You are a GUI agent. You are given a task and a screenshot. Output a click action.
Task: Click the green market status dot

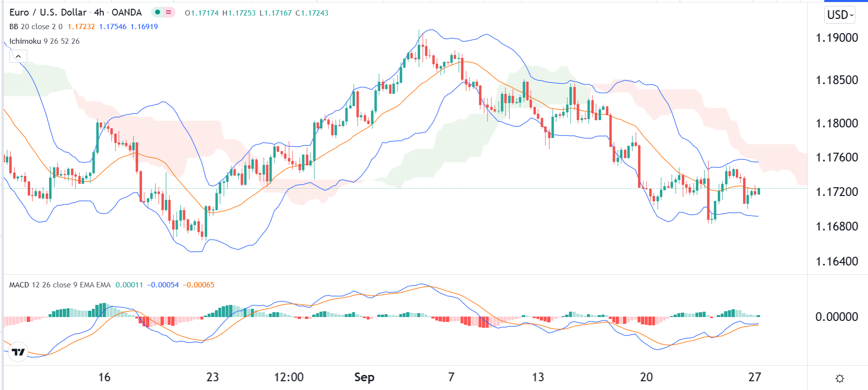click(157, 12)
